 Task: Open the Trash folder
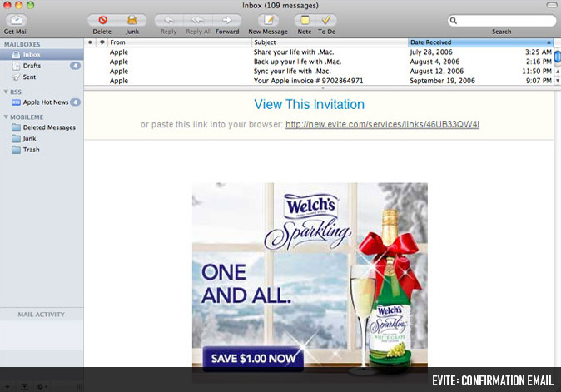[x=42, y=150]
